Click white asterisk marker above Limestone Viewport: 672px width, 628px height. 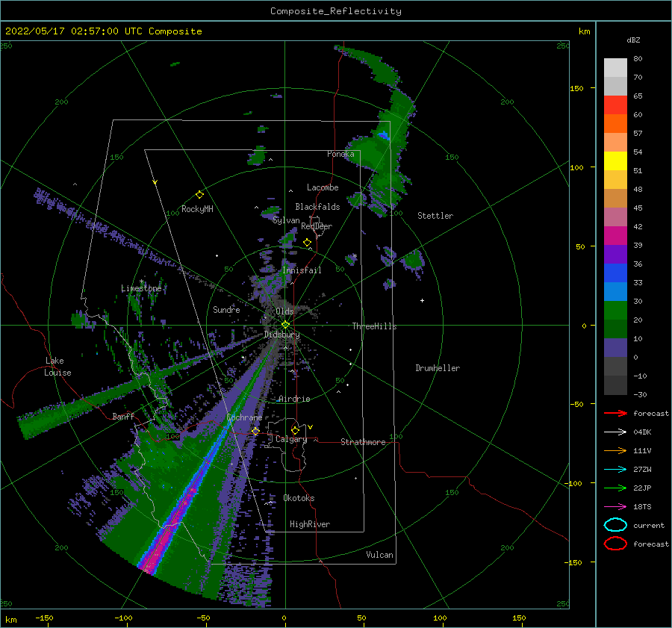click(141, 282)
